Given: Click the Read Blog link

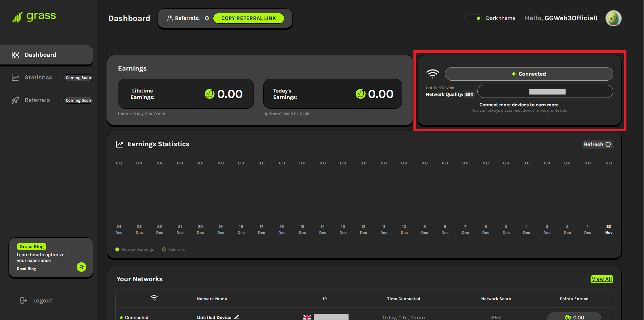Looking at the screenshot, I should click(x=26, y=269).
